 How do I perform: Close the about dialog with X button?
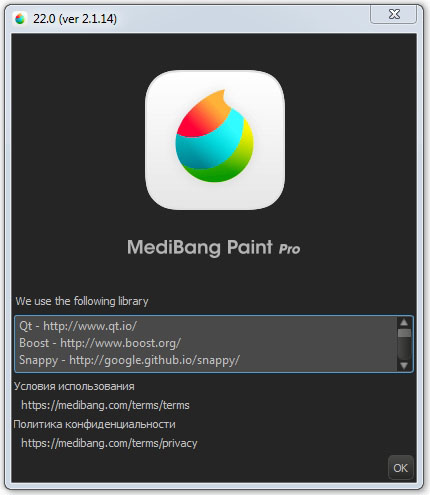pyautogui.click(x=393, y=14)
